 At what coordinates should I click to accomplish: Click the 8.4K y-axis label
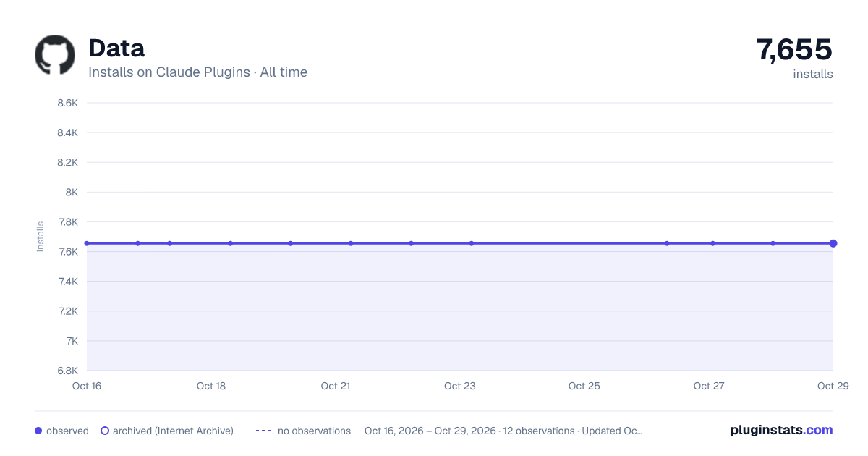(x=67, y=132)
